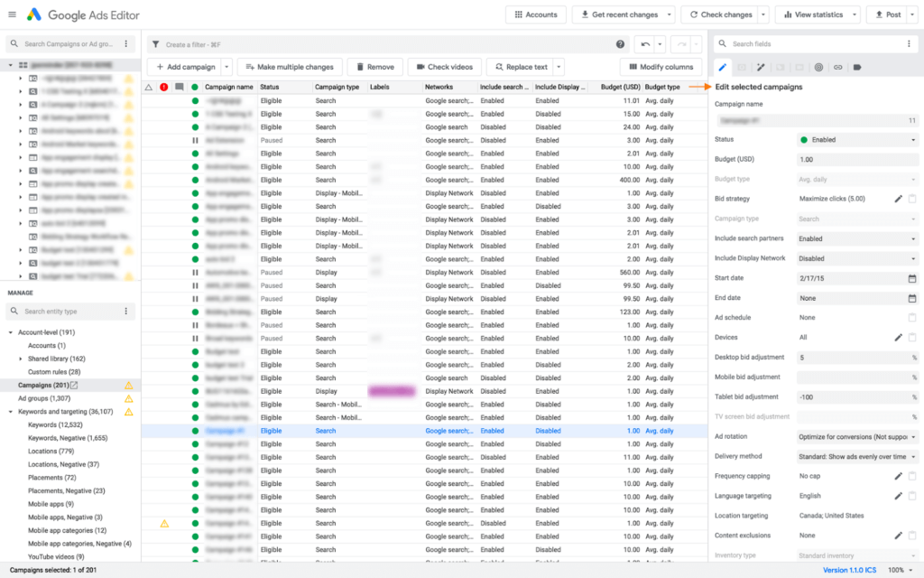Select the label tag tab
924x578 pixels.
point(857,67)
